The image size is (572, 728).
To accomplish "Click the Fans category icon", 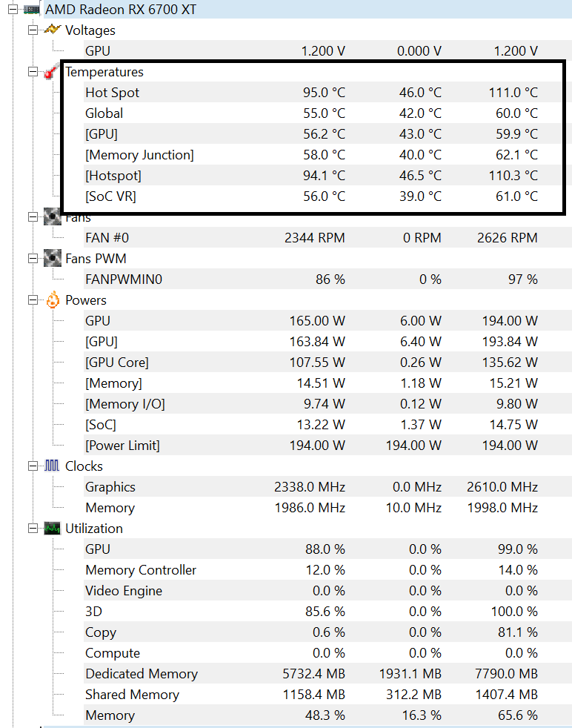I will click(52, 217).
